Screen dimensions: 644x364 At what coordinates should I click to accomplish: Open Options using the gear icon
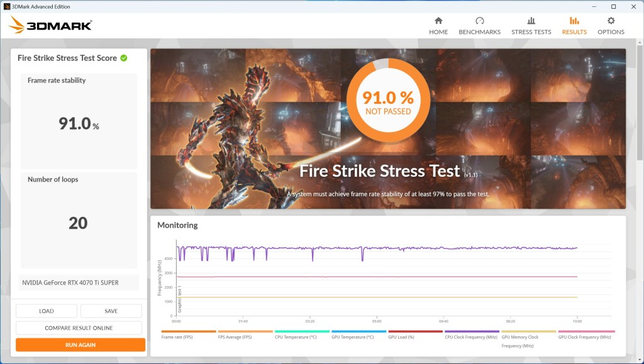610,20
